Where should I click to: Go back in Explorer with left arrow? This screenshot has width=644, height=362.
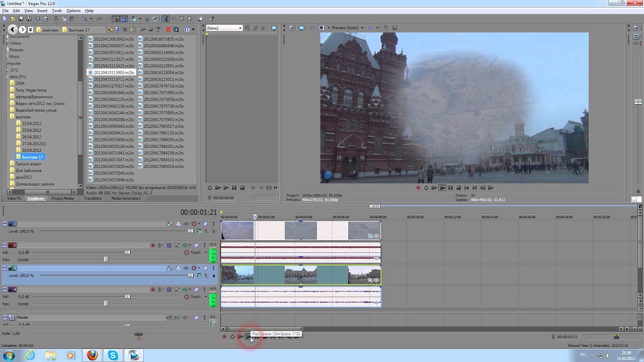click(x=13, y=30)
